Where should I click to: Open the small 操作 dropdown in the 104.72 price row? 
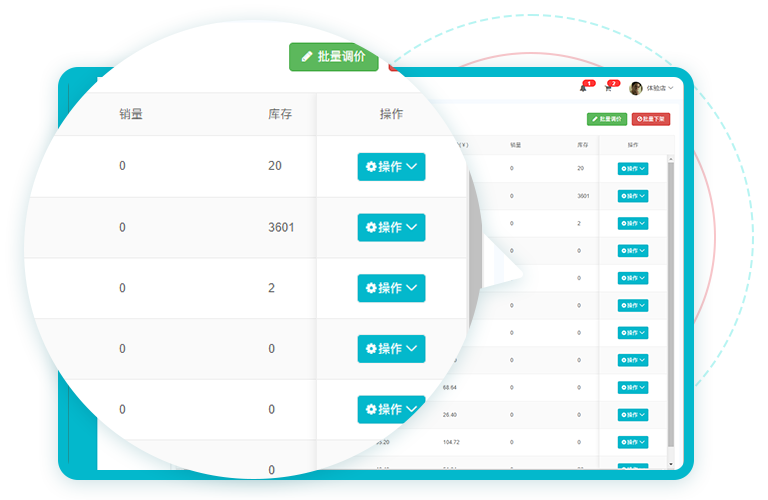632,441
